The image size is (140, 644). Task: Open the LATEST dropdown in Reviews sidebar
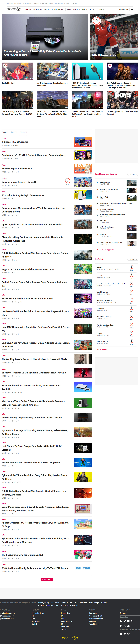[x=133, y=259]
